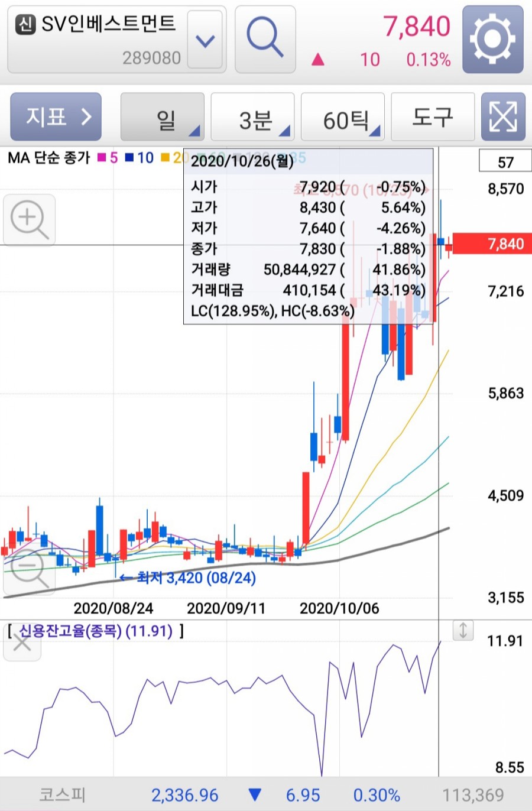The height and width of the screenshot is (811, 532).
Task: Open the 도구 tools menu
Action: click(433, 116)
